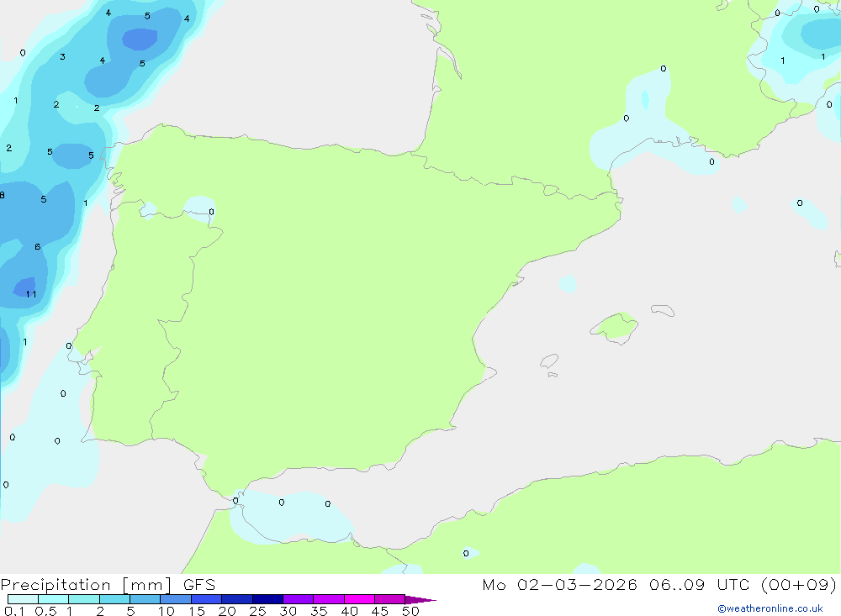Click the '40' legend label
This screenshot has width=841, height=616.
click(x=349, y=611)
